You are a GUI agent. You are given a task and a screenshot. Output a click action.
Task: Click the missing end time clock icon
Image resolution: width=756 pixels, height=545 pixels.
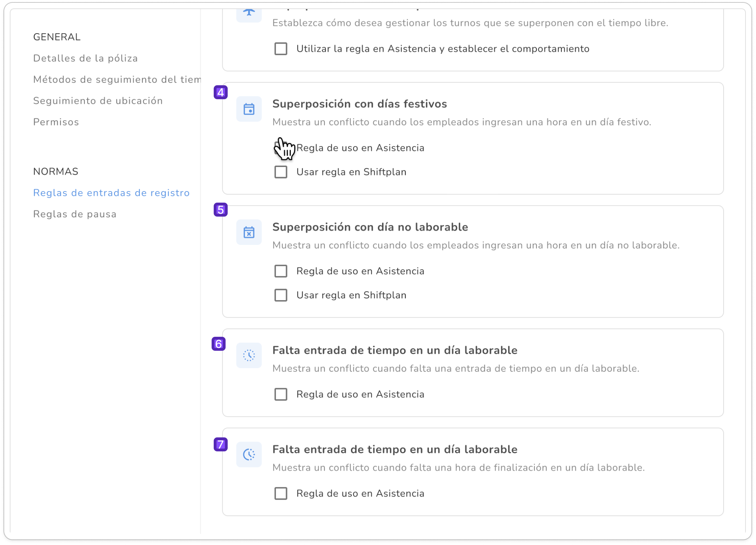click(249, 455)
